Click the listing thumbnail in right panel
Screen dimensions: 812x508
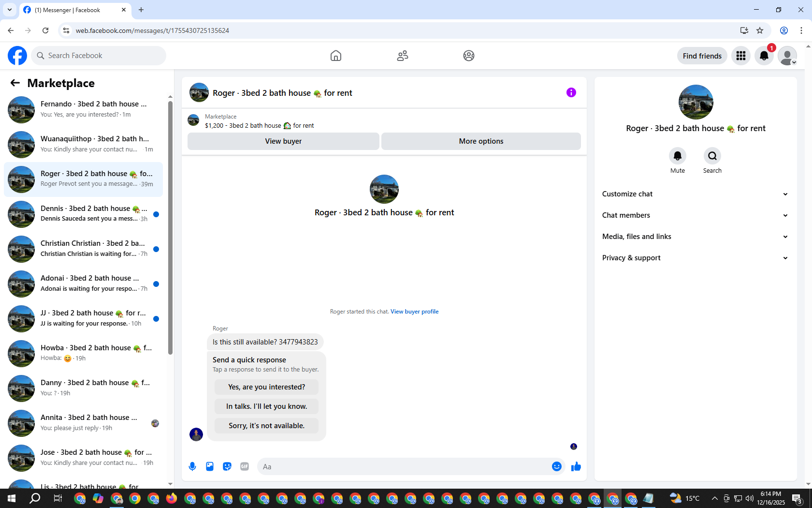point(696,102)
